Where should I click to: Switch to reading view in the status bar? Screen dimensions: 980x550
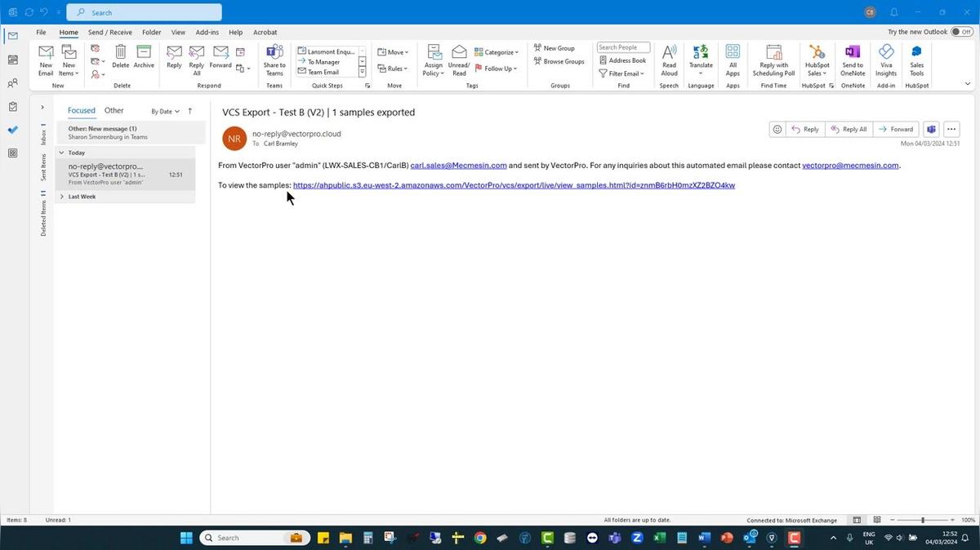876,520
